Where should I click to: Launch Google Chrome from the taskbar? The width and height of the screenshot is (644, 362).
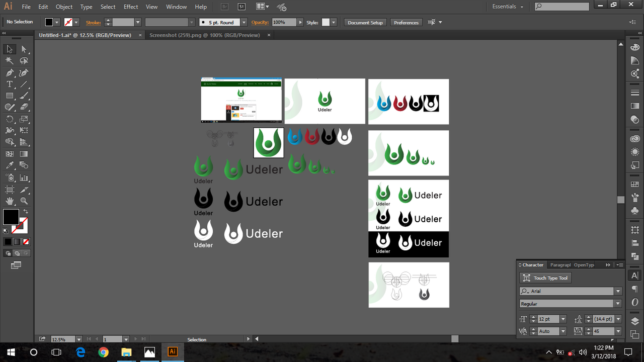click(103, 352)
